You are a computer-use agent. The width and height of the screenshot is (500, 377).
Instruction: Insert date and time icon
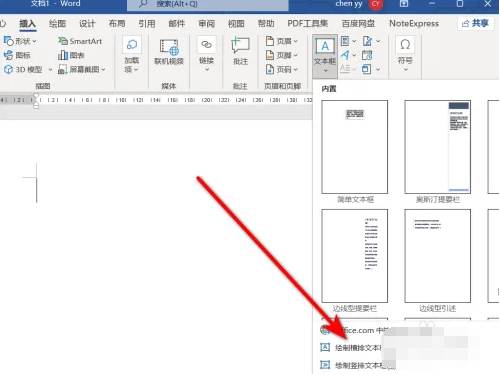coord(367,55)
